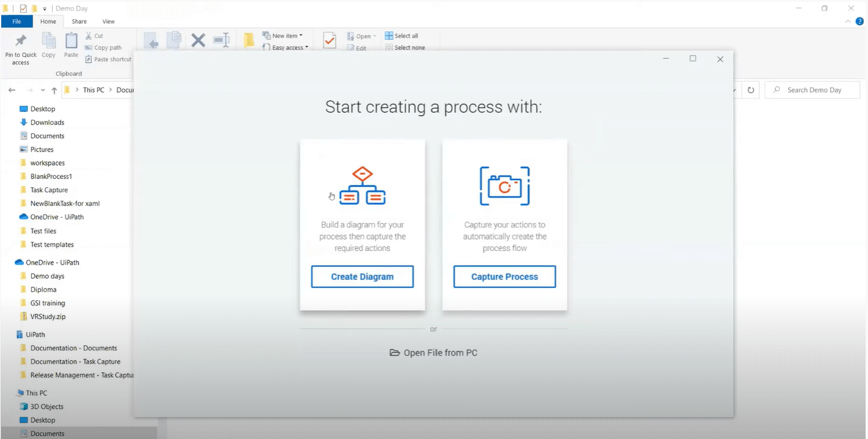This screenshot has width=868, height=439.
Task: Expand the chevron before This PC breadcrumb
Action: (77, 90)
